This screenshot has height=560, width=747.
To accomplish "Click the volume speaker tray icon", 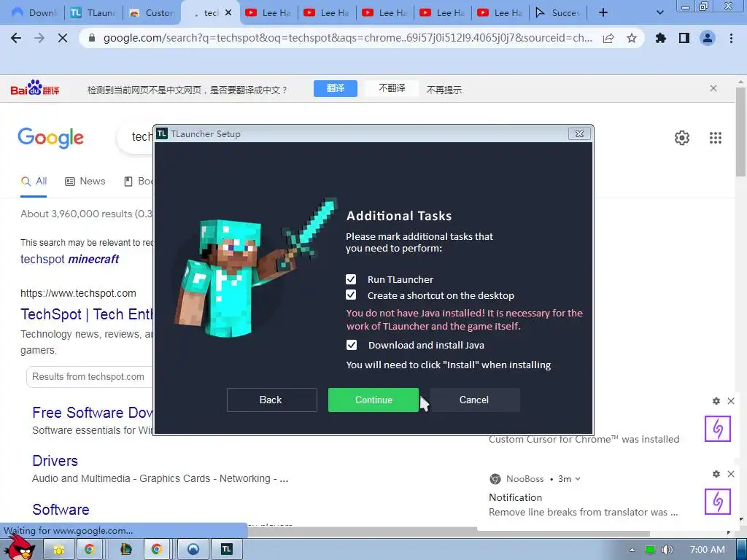I will click(667, 550).
